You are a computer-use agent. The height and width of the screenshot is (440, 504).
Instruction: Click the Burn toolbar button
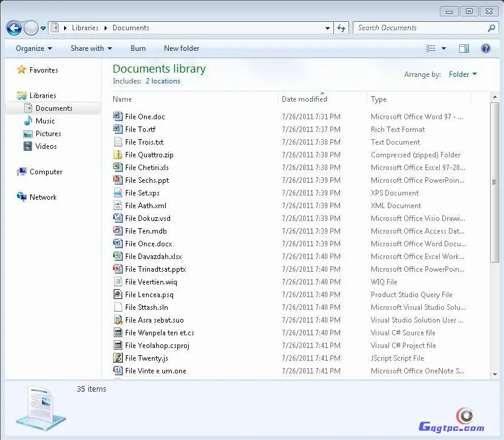pos(138,48)
